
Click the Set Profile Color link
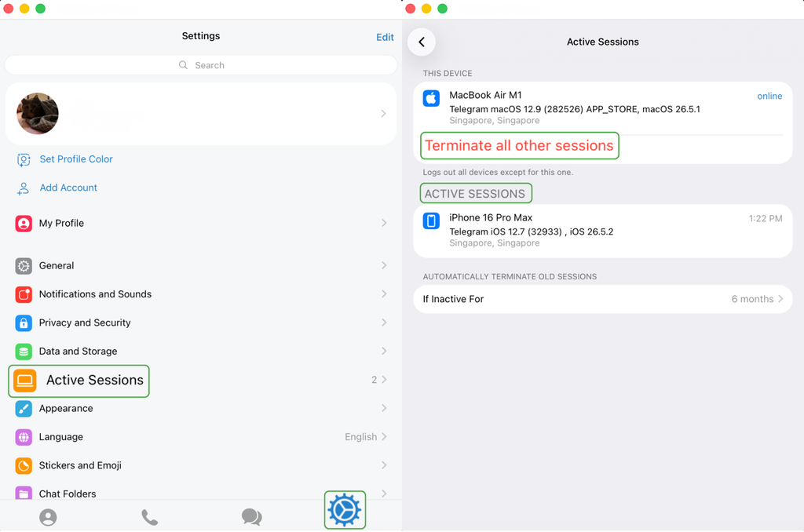(x=76, y=159)
